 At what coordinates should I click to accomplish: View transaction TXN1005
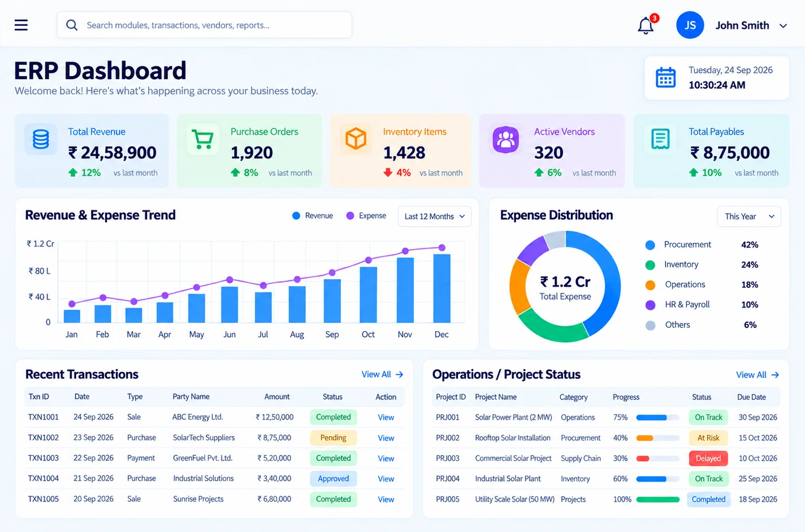click(386, 499)
